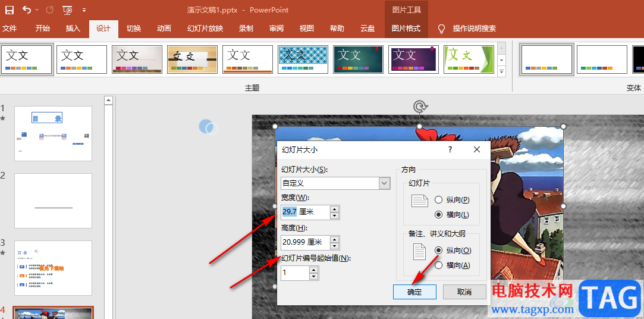Select 纵向(O) for notes and handouts
Viewport: 644px width, 319px height.
pyautogui.click(x=453, y=250)
